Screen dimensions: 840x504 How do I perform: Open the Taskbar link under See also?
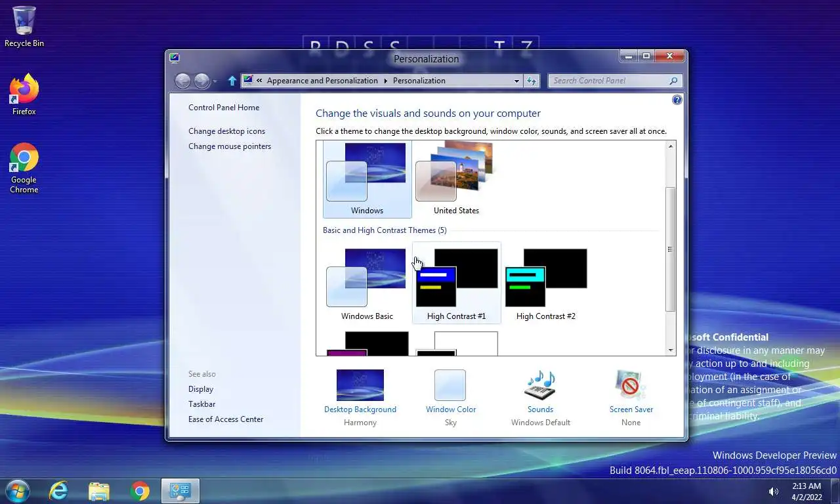coord(202,404)
